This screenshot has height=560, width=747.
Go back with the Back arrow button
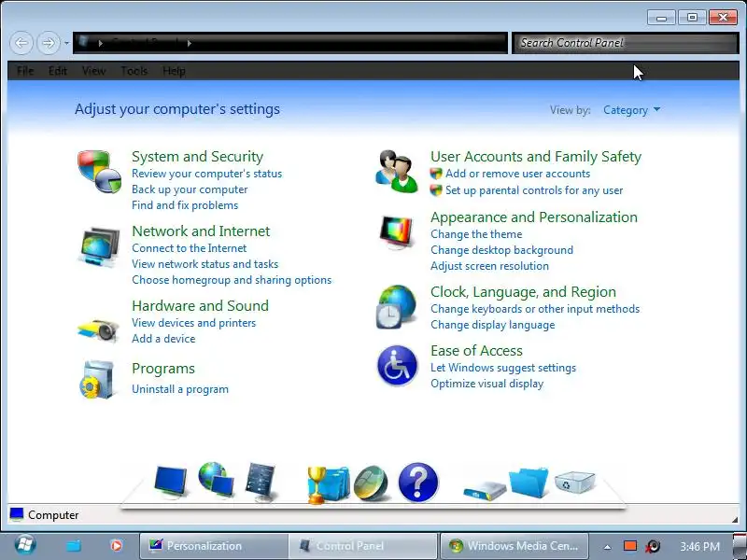point(21,43)
